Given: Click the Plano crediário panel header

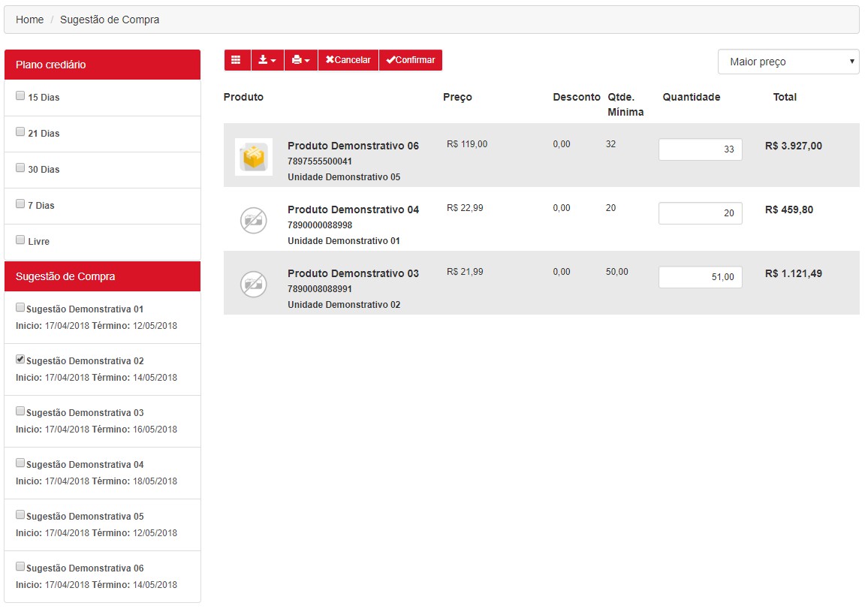Looking at the screenshot, I should coord(102,65).
